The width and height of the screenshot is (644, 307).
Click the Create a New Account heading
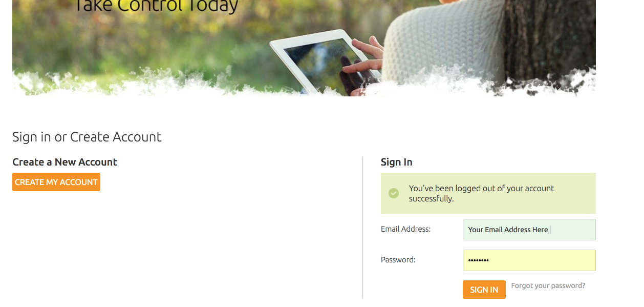click(x=65, y=162)
